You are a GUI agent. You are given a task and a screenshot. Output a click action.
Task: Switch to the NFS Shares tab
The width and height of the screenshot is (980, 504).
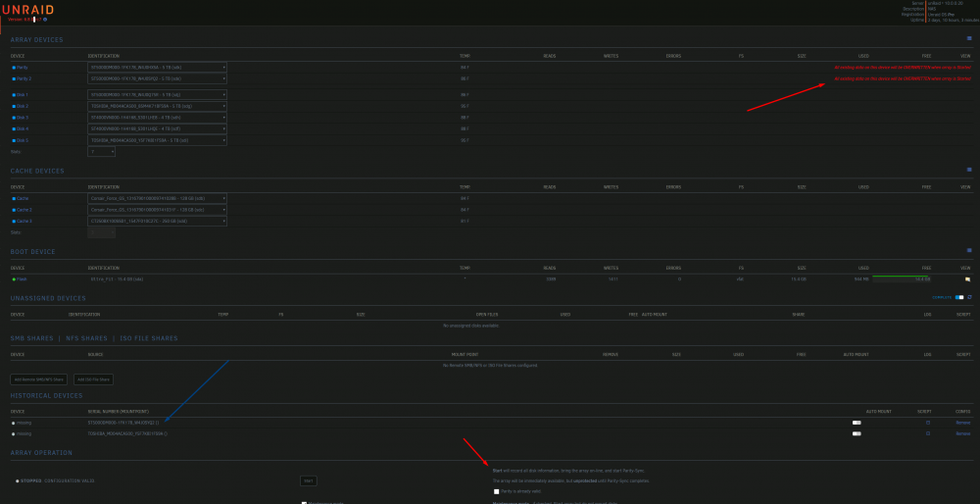pyautogui.click(x=86, y=338)
